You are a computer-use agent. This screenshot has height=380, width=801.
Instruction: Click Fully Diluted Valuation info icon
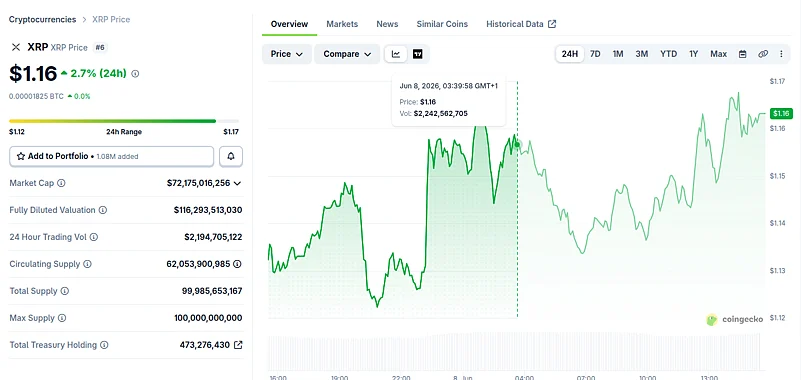(103, 210)
